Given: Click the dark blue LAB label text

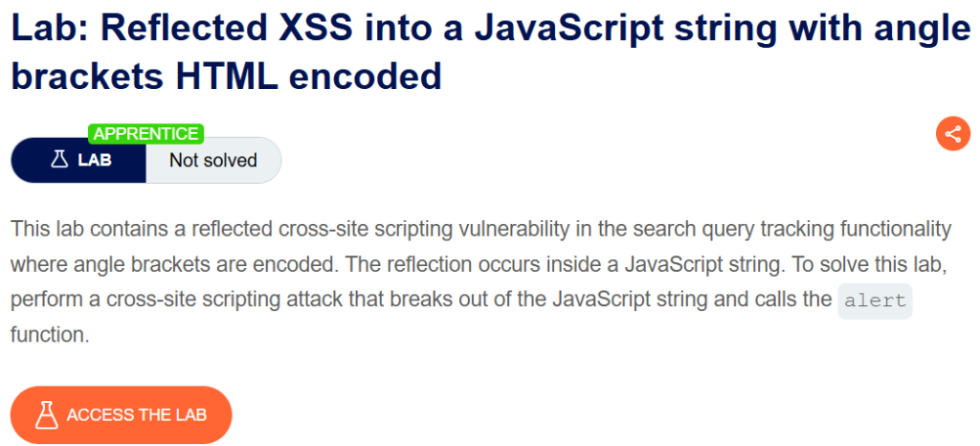Looking at the screenshot, I should tap(95, 160).
